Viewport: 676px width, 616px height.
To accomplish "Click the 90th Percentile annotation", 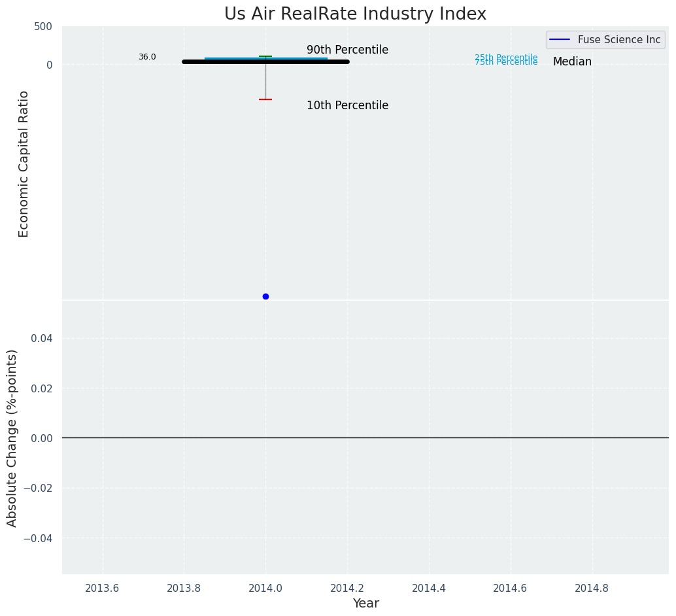I will pos(347,50).
